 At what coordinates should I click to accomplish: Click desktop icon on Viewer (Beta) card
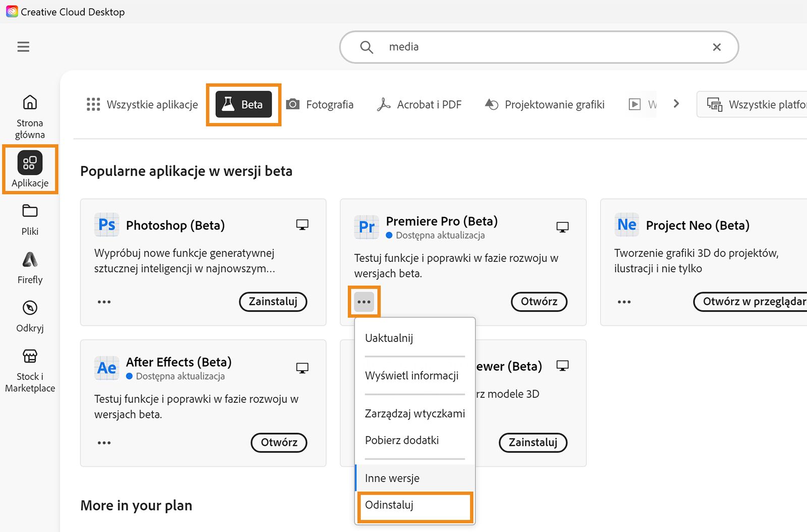pyautogui.click(x=562, y=366)
